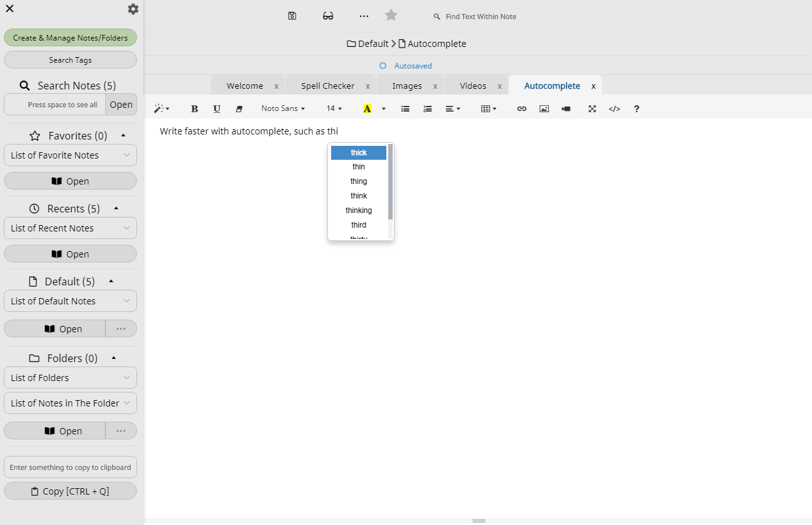812x525 pixels.
Task: Toggle fullscreen editor mode
Action: tap(592, 108)
